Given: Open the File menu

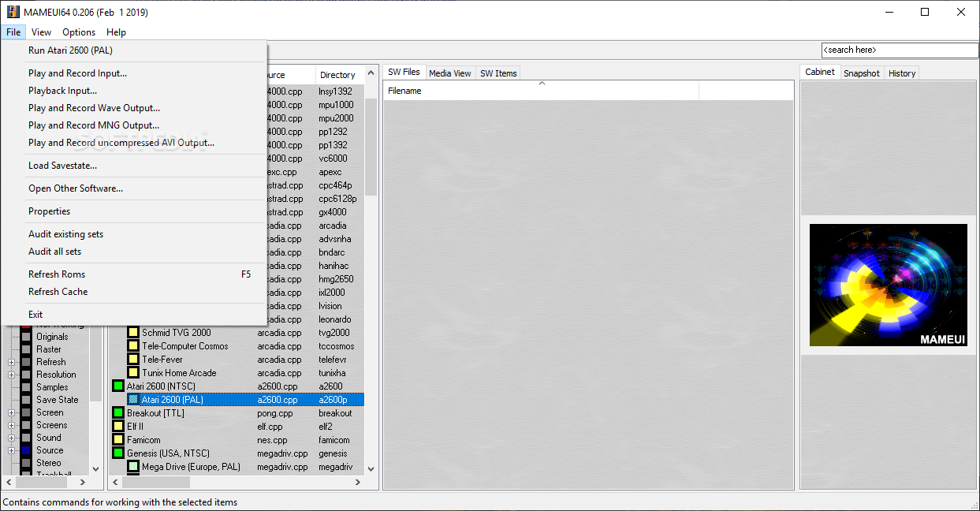Looking at the screenshot, I should [13, 32].
